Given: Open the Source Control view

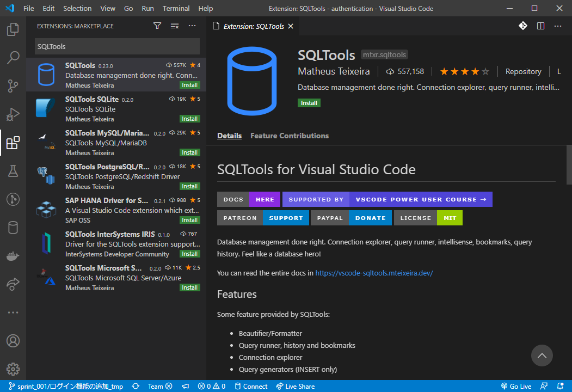Looking at the screenshot, I should click(x=13, y=86).
